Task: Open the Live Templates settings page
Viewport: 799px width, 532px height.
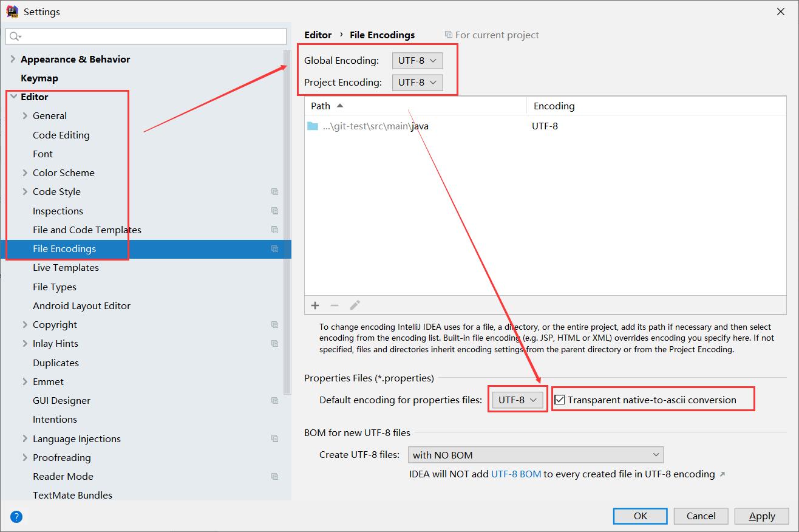Action: coord(66,268)
